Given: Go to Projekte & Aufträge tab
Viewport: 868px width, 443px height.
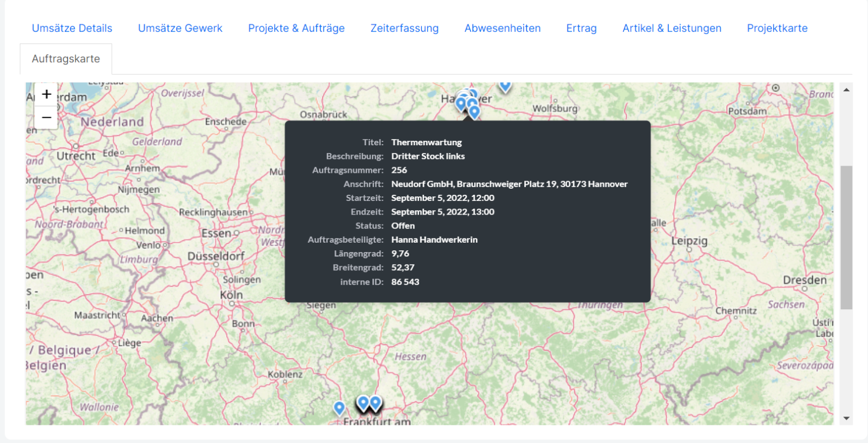Looking at the screenshot, I should coord(296,28).
